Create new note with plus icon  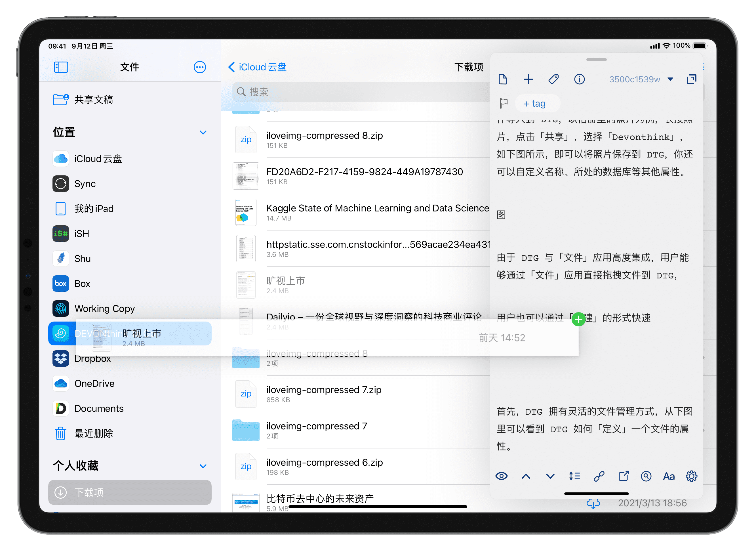528,79
